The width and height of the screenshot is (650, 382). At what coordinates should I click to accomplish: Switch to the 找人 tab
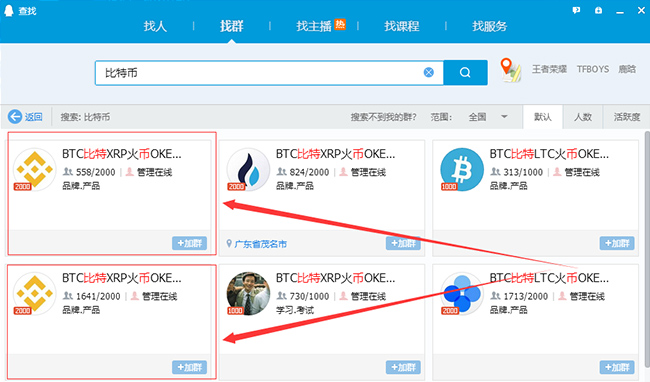tap(155, 26)
